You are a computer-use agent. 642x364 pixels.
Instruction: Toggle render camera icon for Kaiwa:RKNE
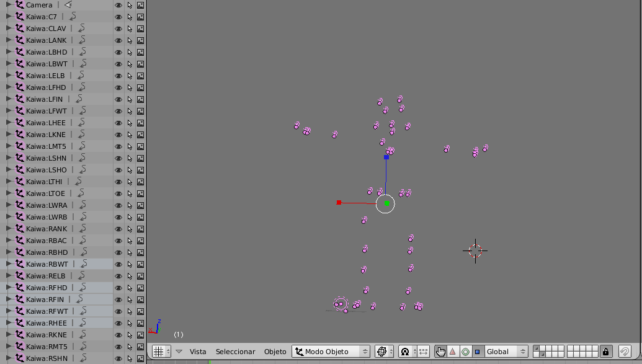(x=140, y=334)
